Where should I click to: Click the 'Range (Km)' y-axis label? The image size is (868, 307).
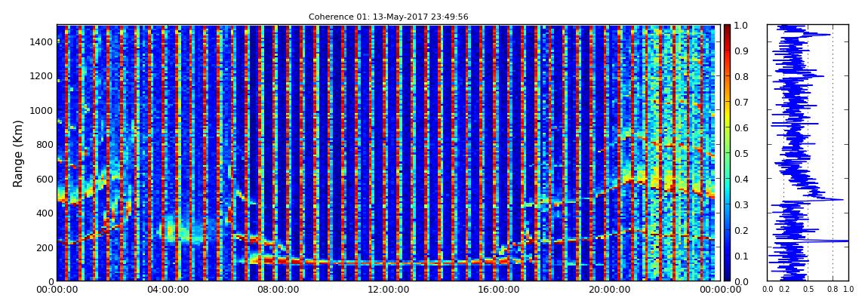pyautogui.click(x=18, y=153)
